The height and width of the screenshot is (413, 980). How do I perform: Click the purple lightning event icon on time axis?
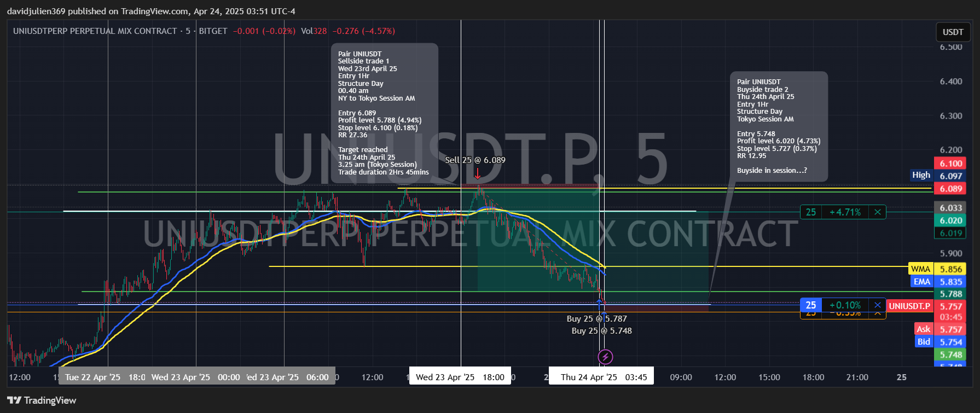(605, 357)
